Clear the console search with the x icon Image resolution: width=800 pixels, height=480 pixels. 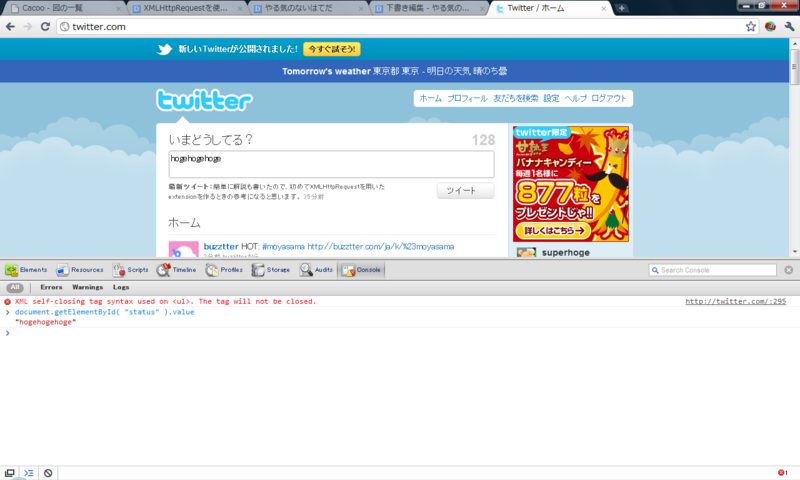[x=789, y=270]
